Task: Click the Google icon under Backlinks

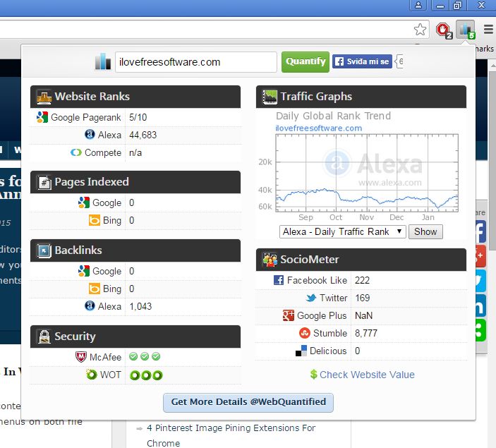Action: 84,271
